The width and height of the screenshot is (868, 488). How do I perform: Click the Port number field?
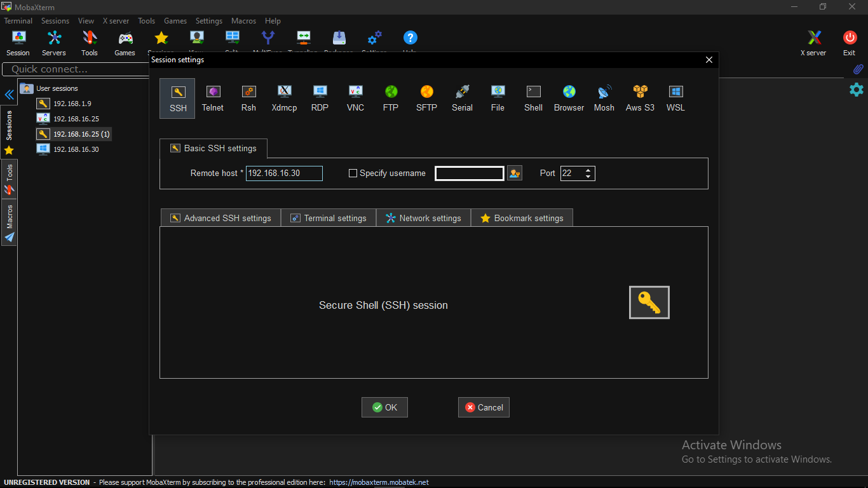click(x=571, y=173)
